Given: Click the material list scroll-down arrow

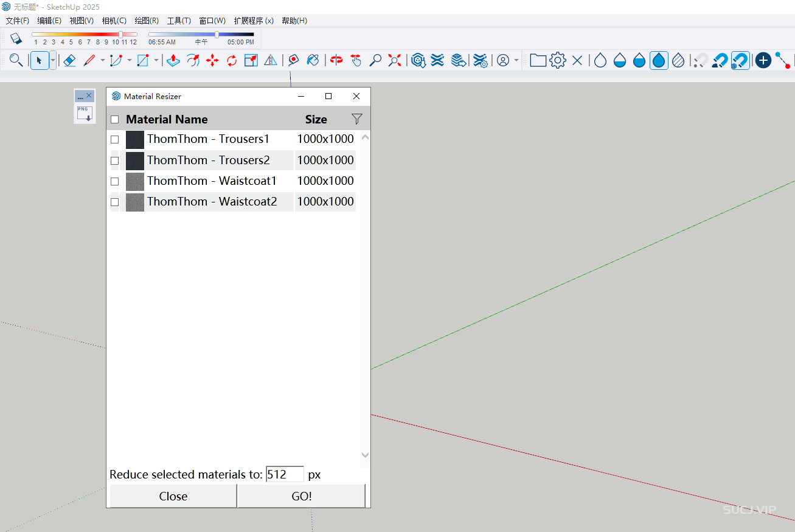Looking at the screenshot, I should pos(365,455).
